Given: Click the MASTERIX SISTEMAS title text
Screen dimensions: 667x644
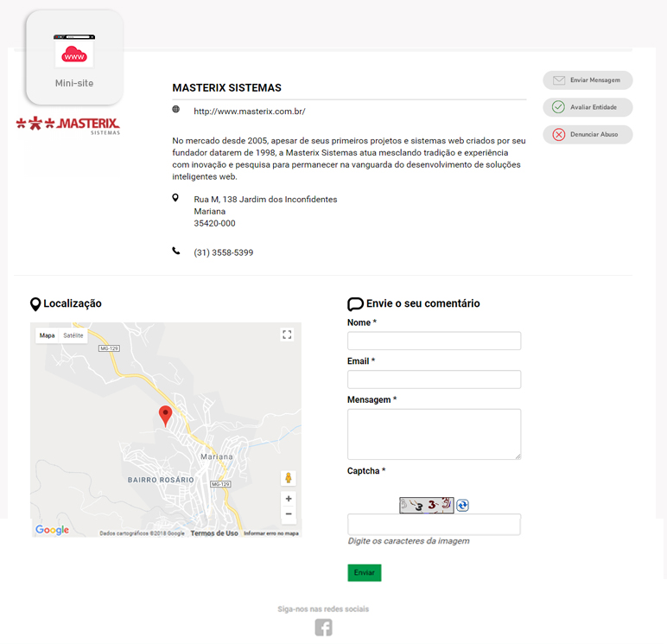Looking at the screenshot, I should tap(226, 87).
